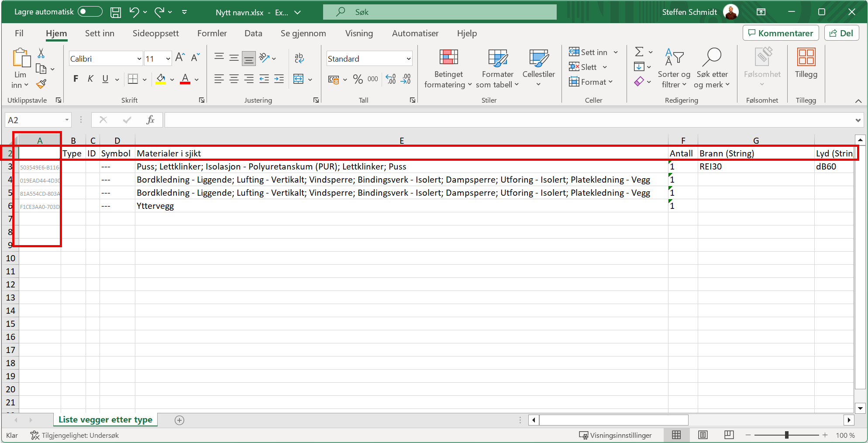
Task: Open the Calibri font name dropdown
Action: (139, 59)
